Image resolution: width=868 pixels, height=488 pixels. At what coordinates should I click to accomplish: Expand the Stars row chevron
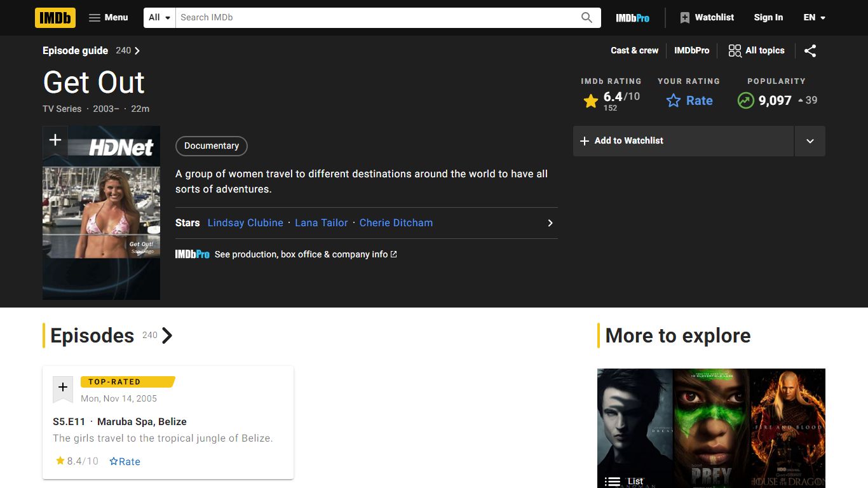click(550, 223)
